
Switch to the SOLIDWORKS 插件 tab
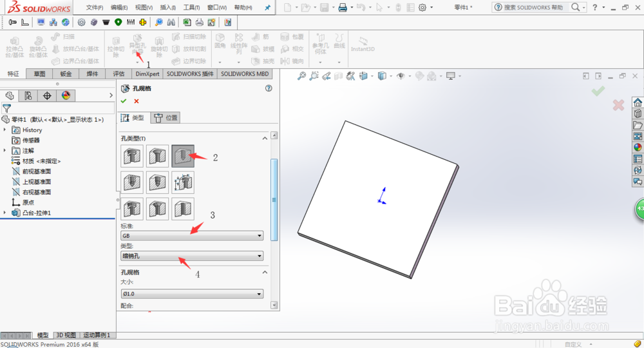pos(190,74)
